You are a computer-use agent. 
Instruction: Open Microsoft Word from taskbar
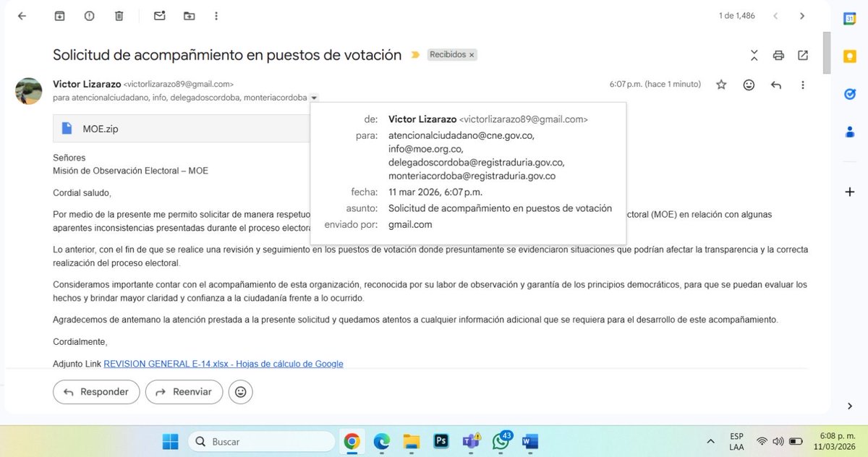pyautogui.click(x=530, y=441)
